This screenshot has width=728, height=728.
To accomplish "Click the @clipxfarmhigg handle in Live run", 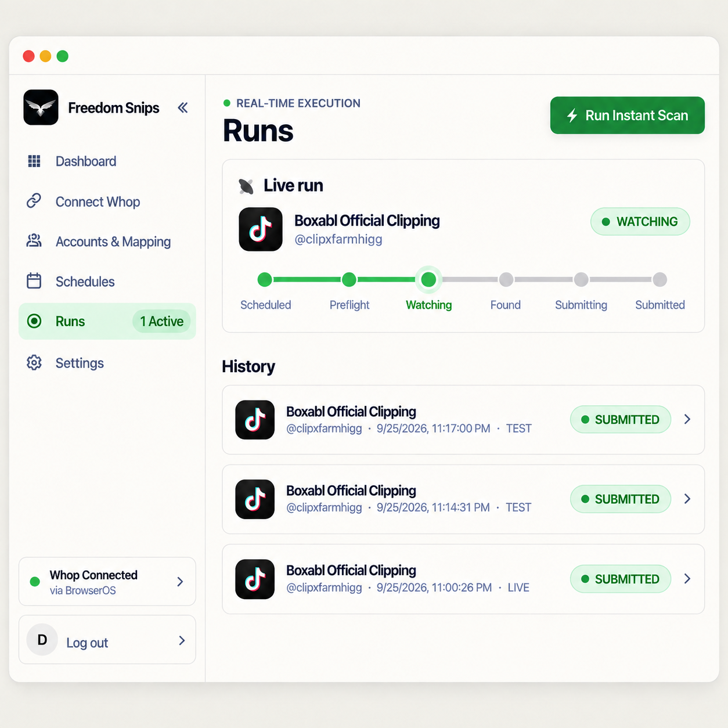I will (x=338, y=239).
